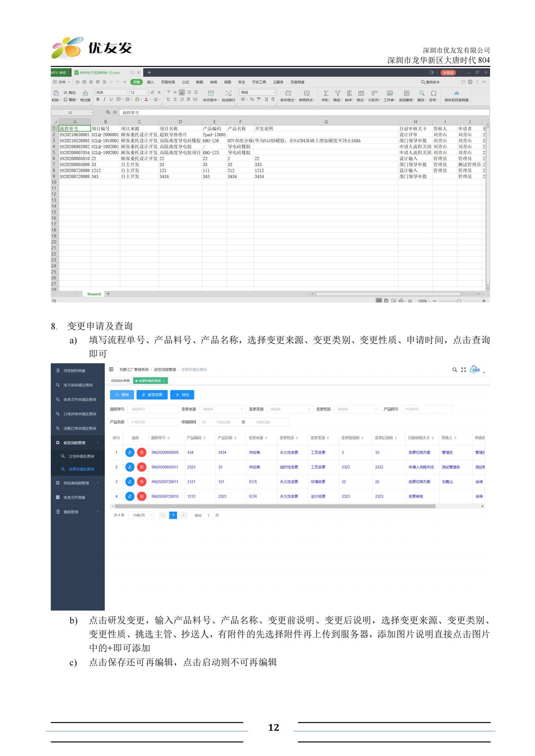Screen dimensions: 535x756
Task: Click the edit icon for SN20200806005
Action: (130, 452)
